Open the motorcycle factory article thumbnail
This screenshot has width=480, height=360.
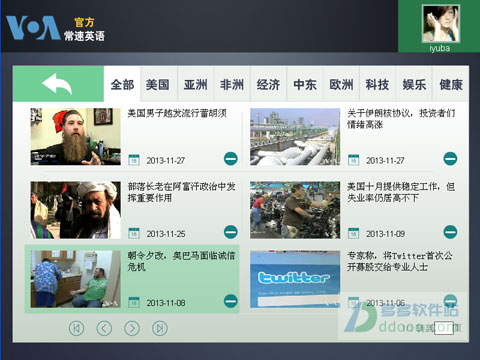pyautogui.click(x=295, y=210)
